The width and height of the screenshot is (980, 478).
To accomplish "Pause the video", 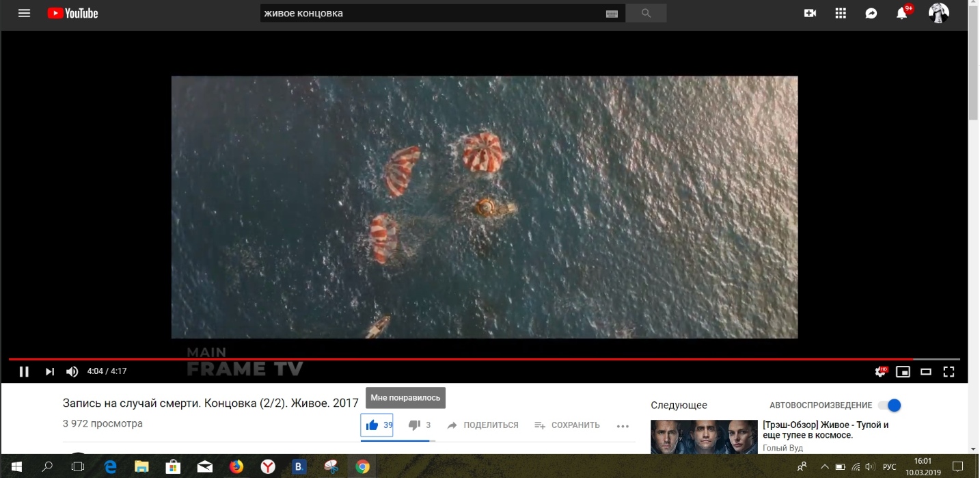I will click(24, 371).
